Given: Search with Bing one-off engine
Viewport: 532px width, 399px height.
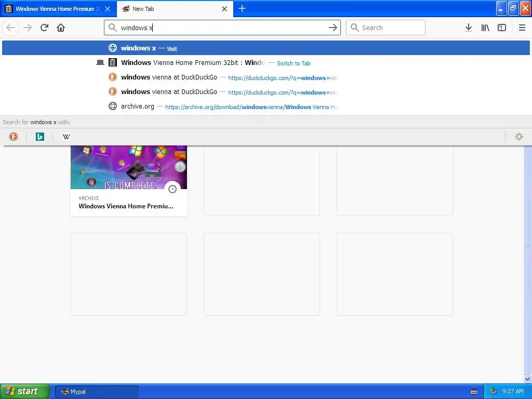Looking at the screenshot, I should [x=39, y=137].
